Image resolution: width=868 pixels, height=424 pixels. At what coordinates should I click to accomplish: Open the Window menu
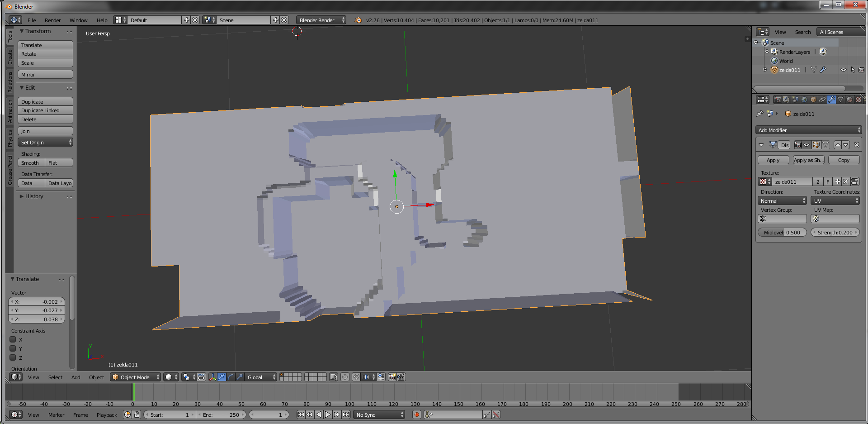coord(78,20)
